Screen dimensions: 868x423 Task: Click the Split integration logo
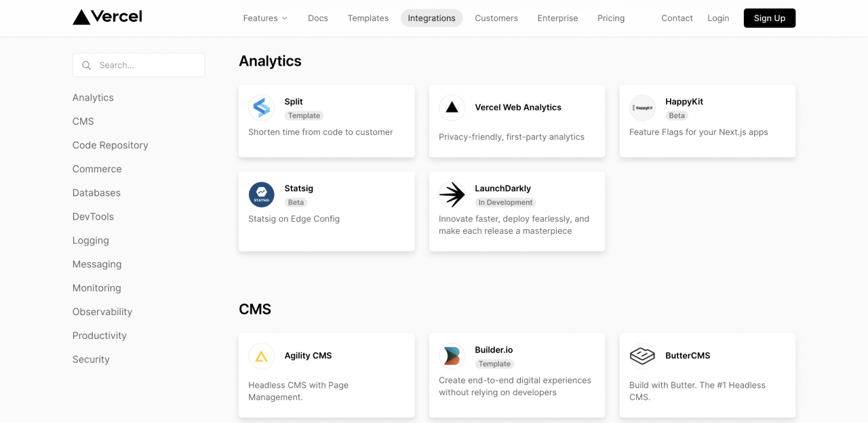click(x=262, y=108)
